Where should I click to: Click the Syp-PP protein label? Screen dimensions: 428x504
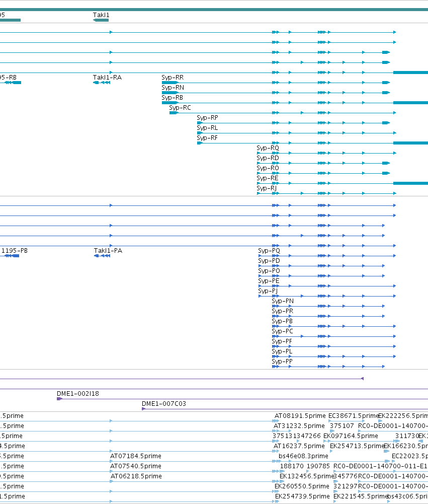(282, 362)
